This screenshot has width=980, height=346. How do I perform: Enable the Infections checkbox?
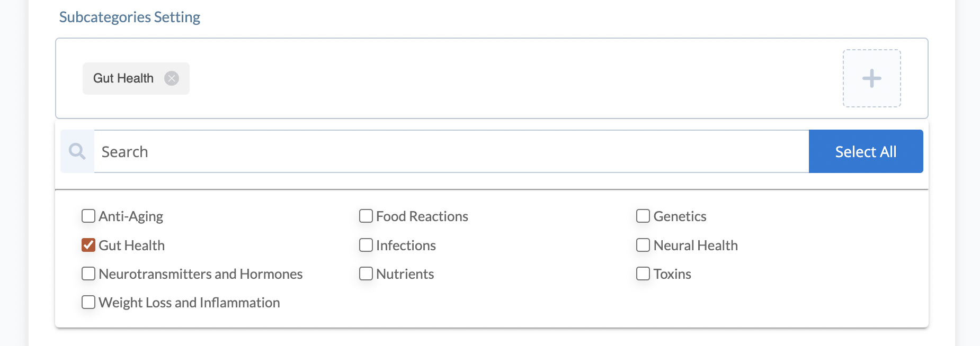click(366, 245)
